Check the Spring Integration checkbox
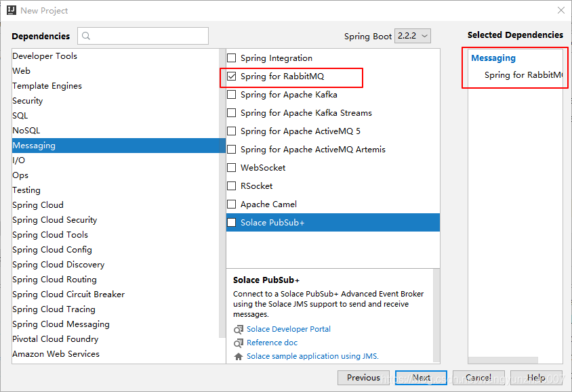The height and width of the screenshot is (392, 572). tap(232, 58)
